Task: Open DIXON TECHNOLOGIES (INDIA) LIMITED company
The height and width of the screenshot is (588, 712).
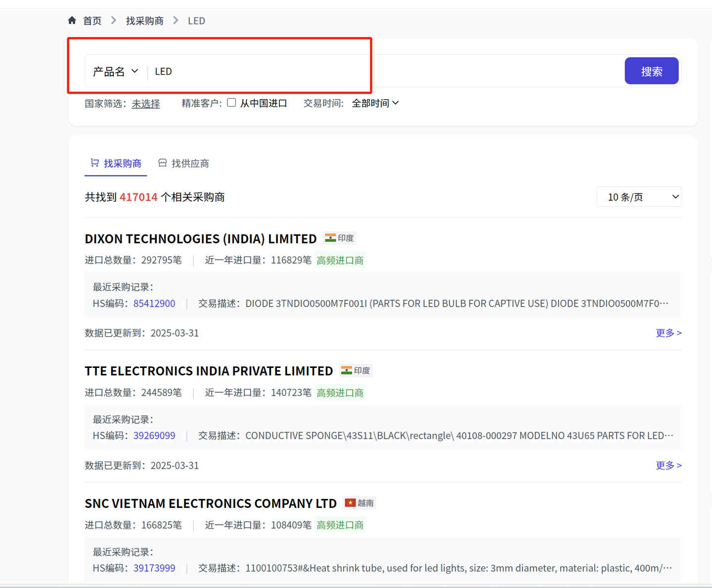Action: coord(201,239)
